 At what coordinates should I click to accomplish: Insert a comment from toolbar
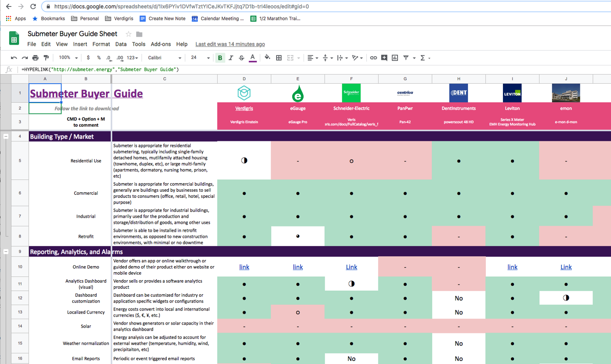(x=384, y=58)
